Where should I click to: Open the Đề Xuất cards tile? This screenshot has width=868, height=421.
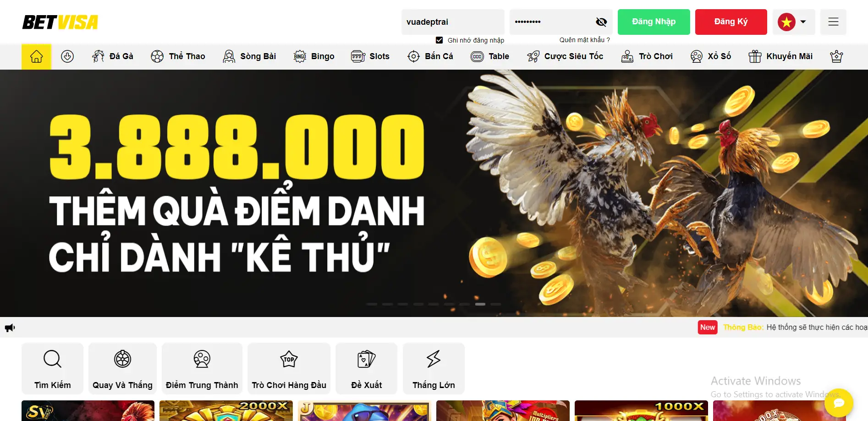(x=366, y=368)
